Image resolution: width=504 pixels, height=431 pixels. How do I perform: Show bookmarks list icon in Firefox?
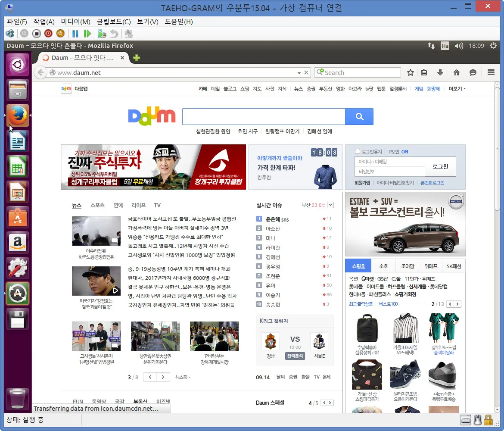pos(424,72)
